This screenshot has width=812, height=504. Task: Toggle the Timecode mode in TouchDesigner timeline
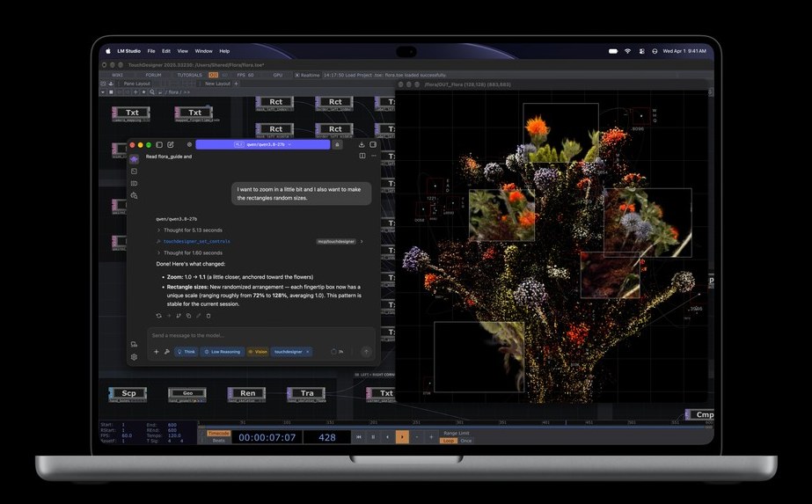coord(218,433)
